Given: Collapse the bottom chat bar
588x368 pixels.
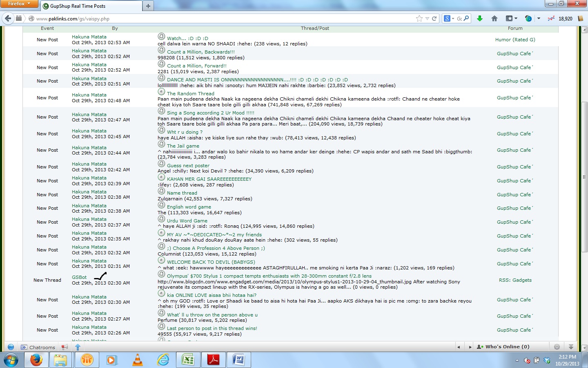Looking at the screenshot, I should tap(571, 347).
